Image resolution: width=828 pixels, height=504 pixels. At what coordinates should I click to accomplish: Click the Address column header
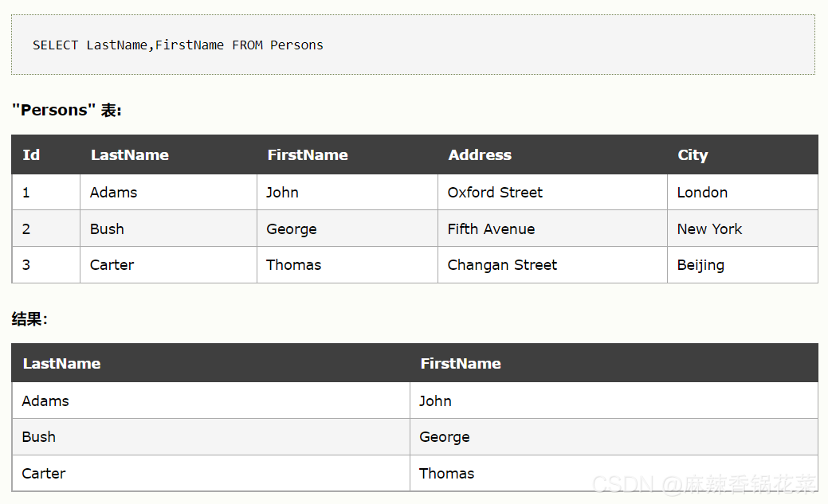click(x=552, y=154)
